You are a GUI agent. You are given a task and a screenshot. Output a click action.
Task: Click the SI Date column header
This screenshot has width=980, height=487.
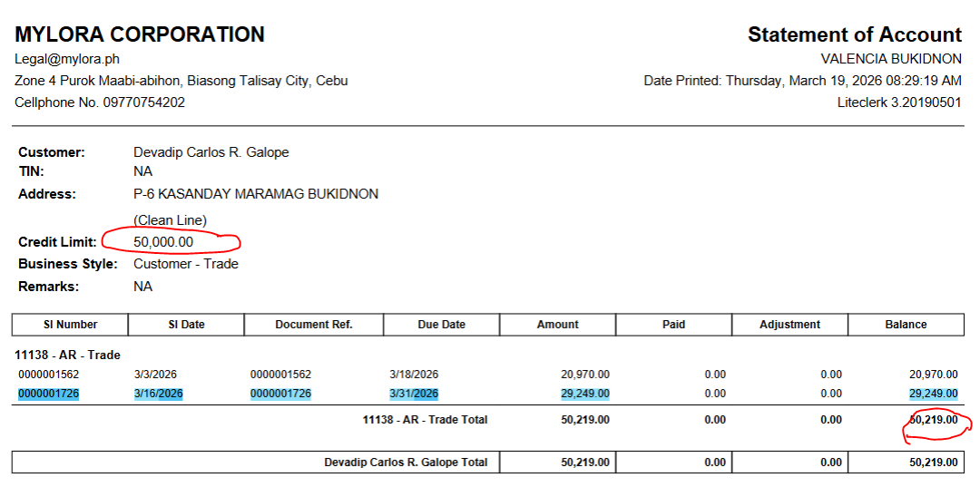point(186,325)
